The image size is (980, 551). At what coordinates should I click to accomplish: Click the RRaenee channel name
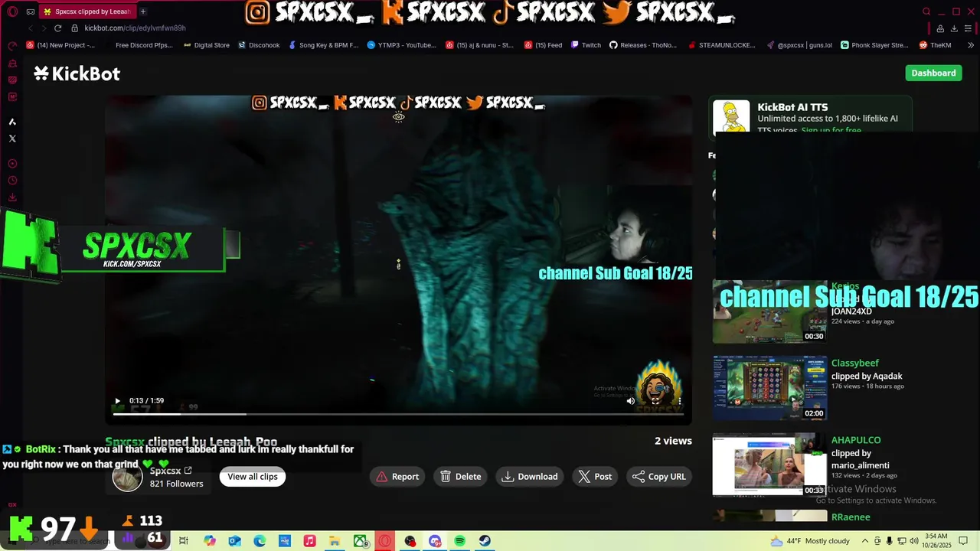(x=851, y=517)
